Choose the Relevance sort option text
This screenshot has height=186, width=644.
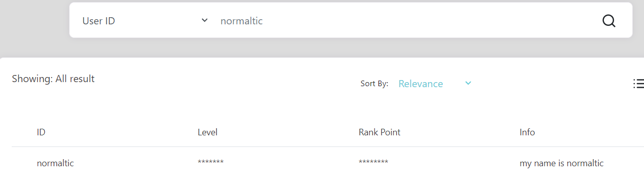[421, 84]
